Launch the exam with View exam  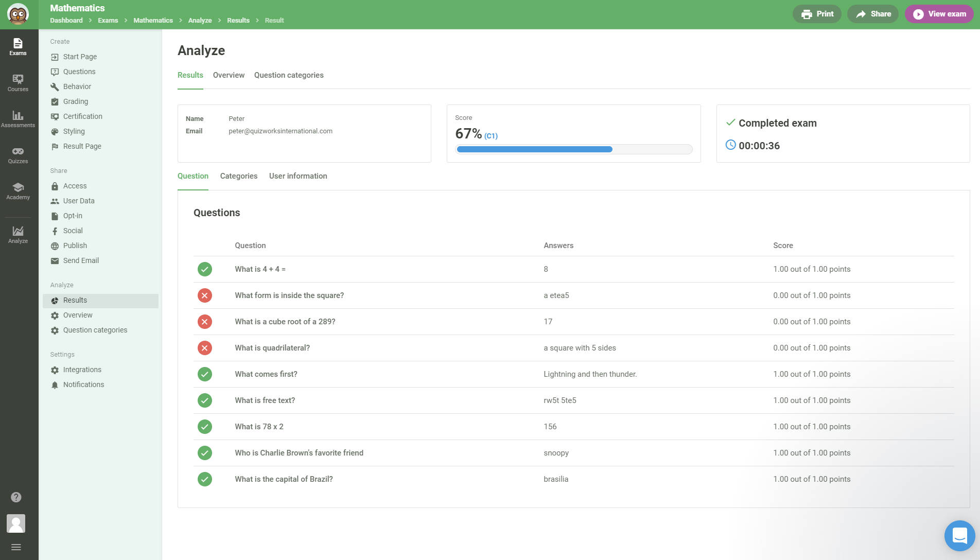coord(939,14)
